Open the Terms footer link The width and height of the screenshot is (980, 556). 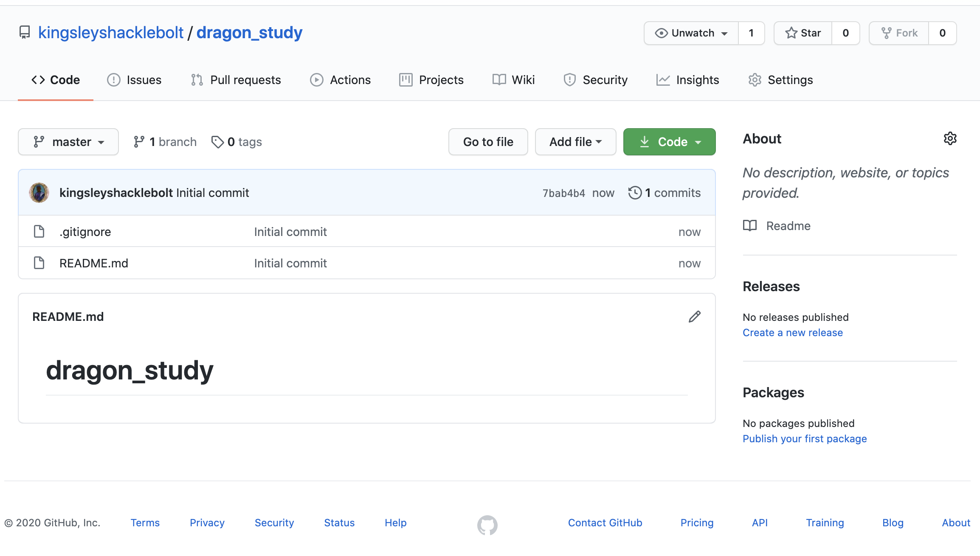145,523
